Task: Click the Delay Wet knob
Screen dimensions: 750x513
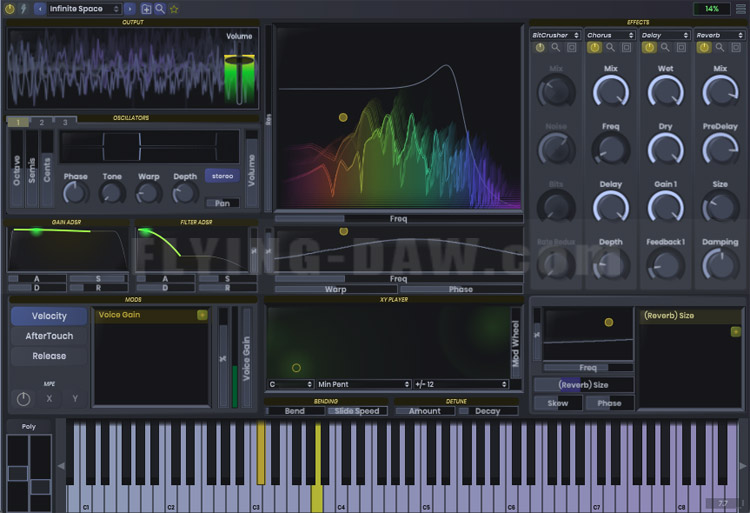Action: [665, 92]
